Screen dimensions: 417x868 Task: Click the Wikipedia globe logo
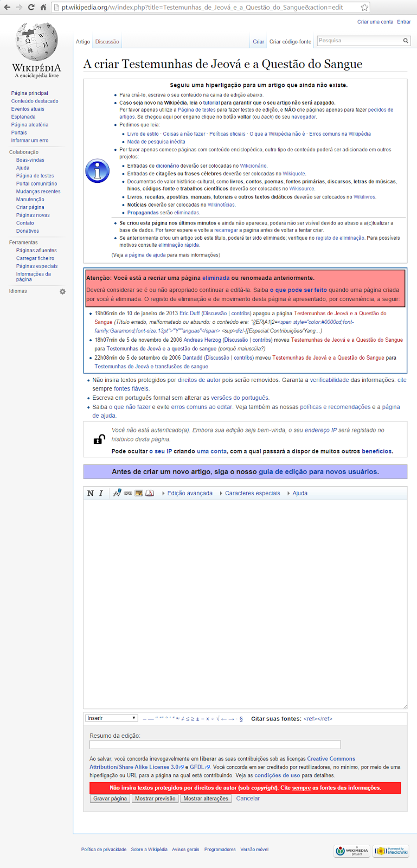[36, 43]
